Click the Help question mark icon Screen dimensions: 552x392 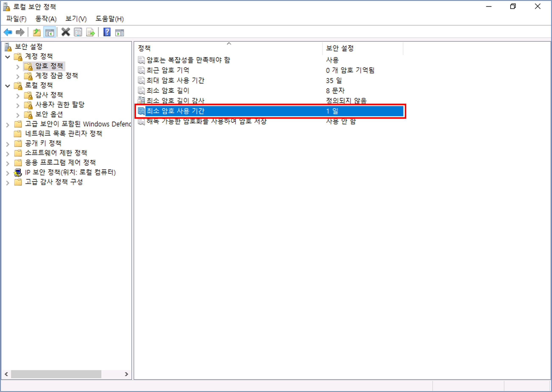point(107,32)
